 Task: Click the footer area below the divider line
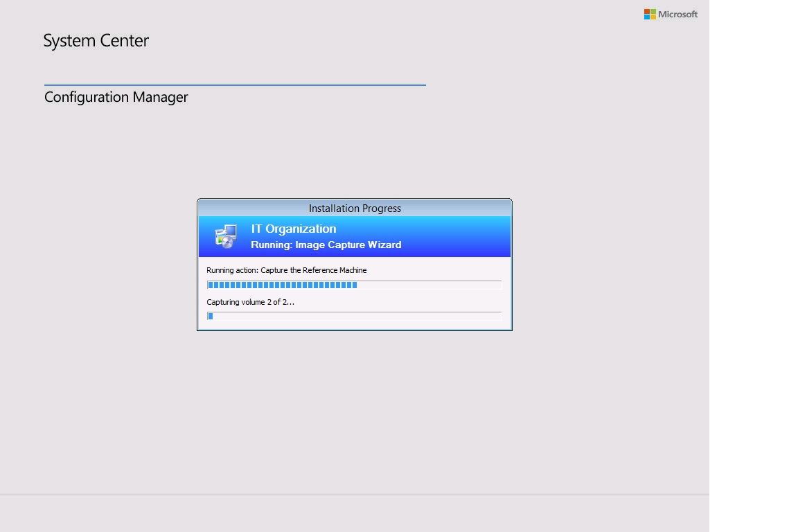355,513
